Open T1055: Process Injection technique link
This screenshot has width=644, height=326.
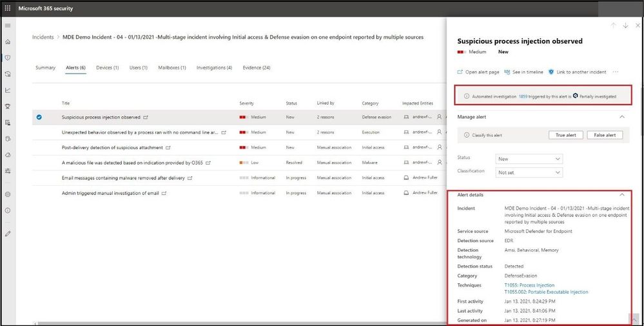point(529,285)
